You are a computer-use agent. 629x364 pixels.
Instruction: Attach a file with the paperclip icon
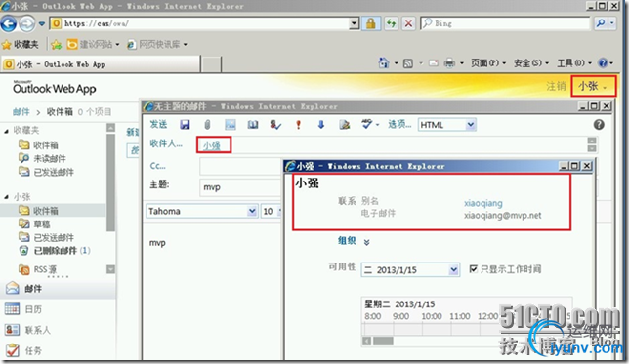coord(207,125)
